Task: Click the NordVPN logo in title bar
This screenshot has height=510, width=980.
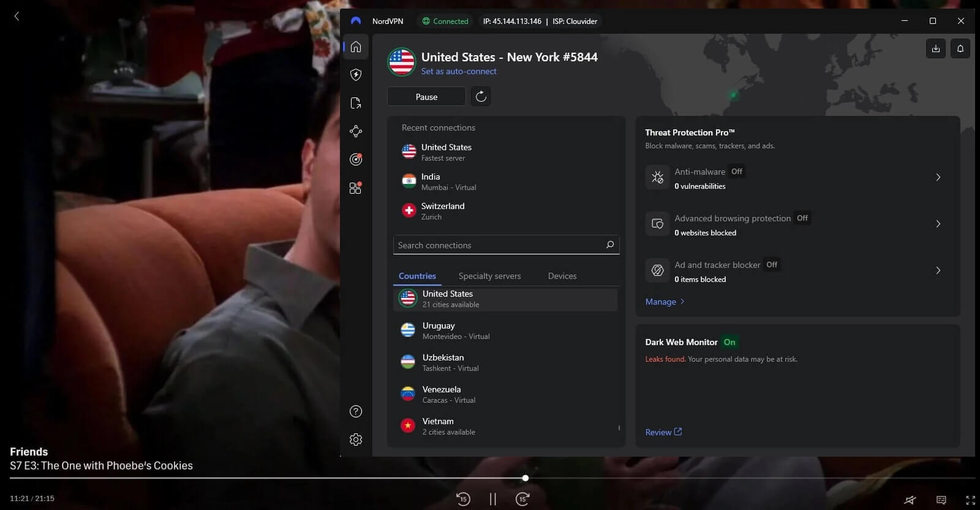Action: pyautogui.click(x=356, y=21)
